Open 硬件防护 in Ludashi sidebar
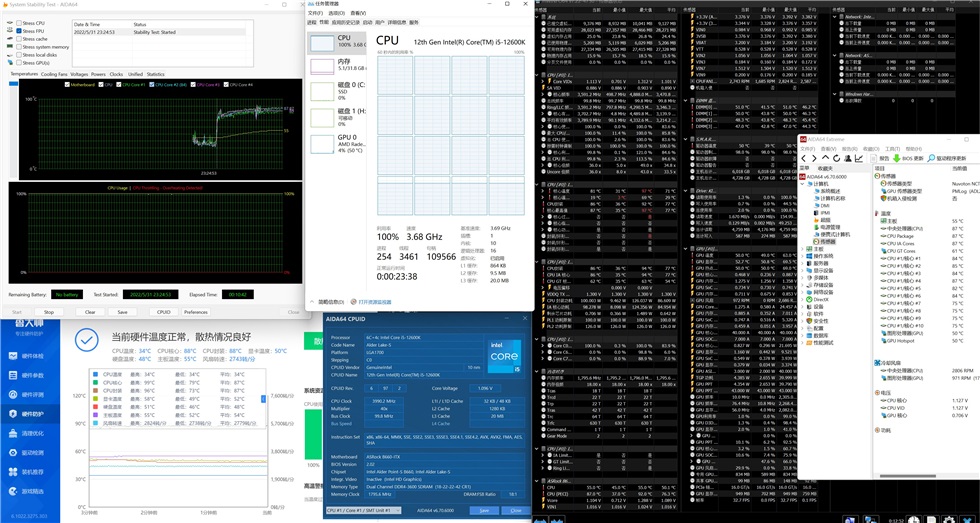Viewport: 980px width, 523px height. pyautogui.click(x=30, y=414)
